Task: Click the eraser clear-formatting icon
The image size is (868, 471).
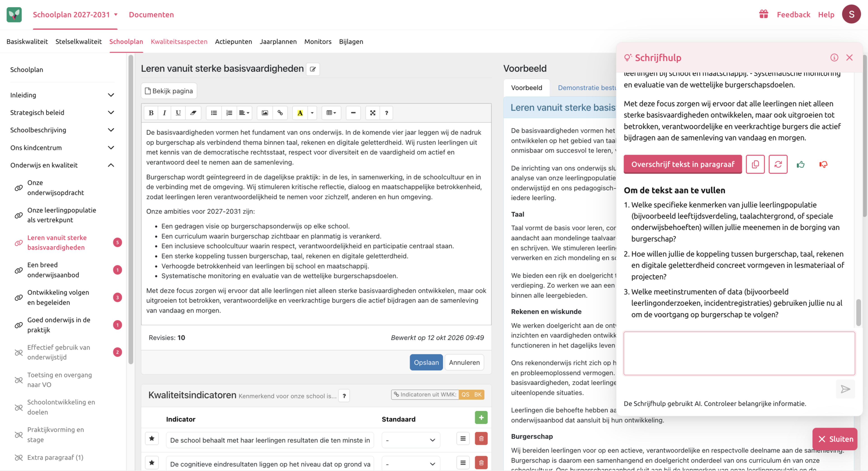Action: pyautogui.click(x=193, y=113)
